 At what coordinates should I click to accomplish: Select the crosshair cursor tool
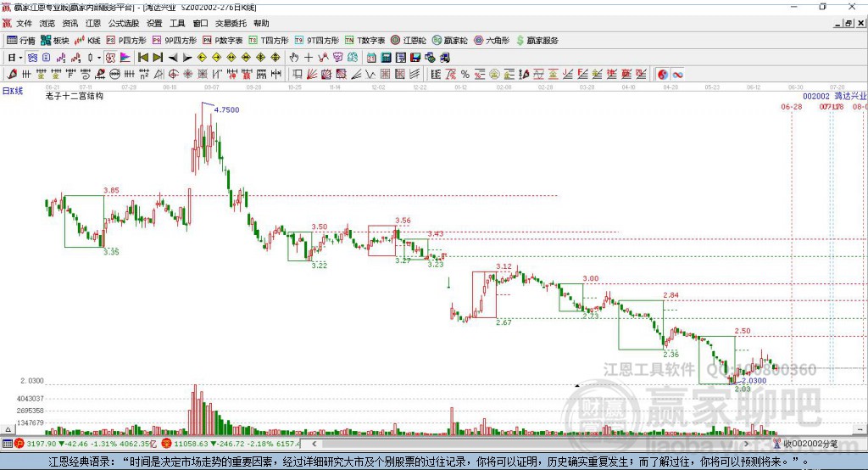pyautogui.click(x=309, y=57)
